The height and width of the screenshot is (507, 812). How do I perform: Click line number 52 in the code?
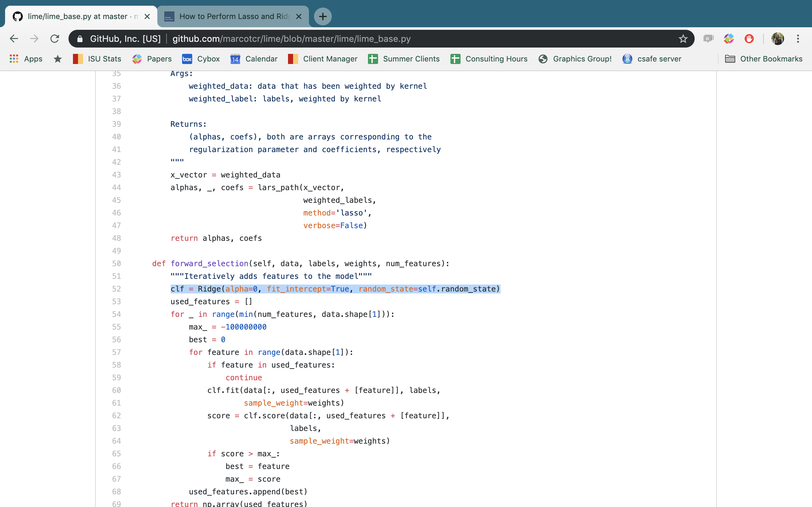116,289
